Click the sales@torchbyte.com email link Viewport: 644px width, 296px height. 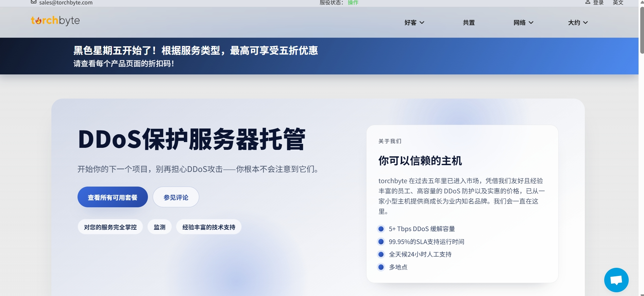(66, 3)
